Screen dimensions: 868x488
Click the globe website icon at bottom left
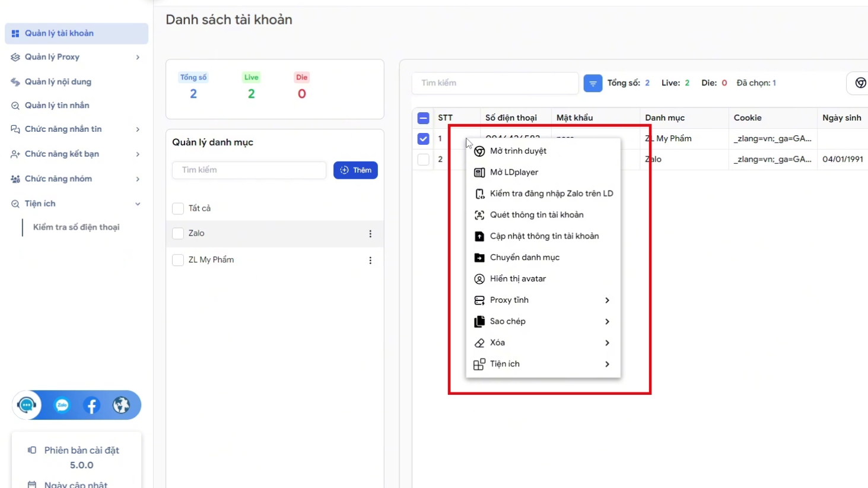tap(122, 405)
